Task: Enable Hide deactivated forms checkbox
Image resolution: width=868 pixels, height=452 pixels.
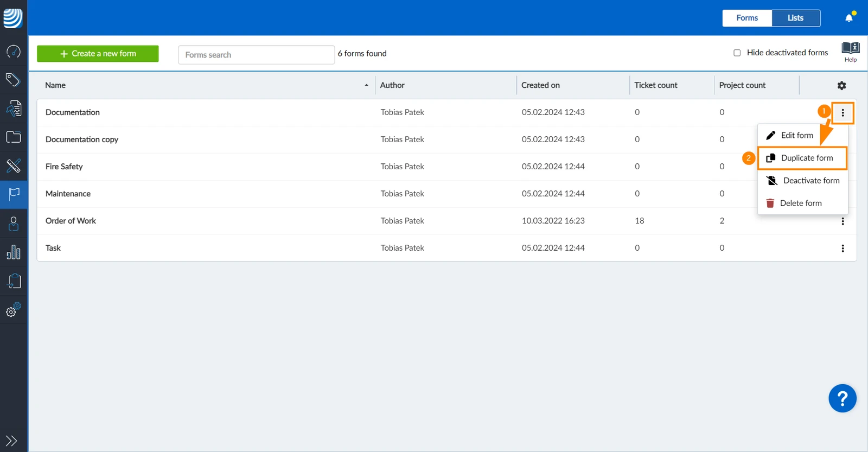Action: (x=737, y=53)
